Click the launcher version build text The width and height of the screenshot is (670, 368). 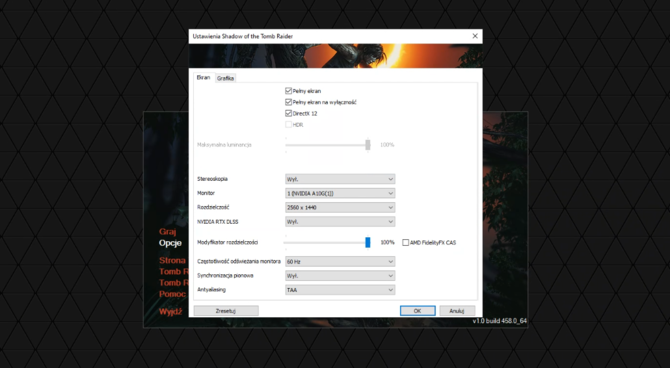499,321
